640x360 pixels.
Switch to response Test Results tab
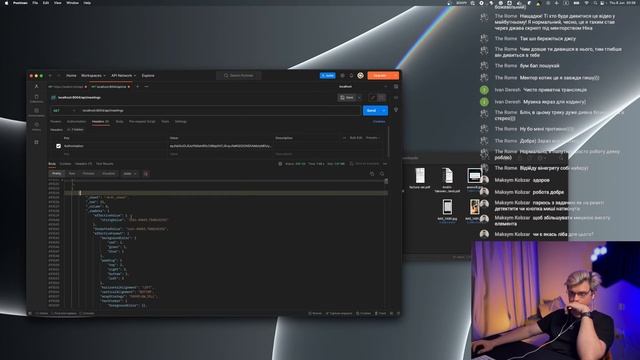pos(104,164)
